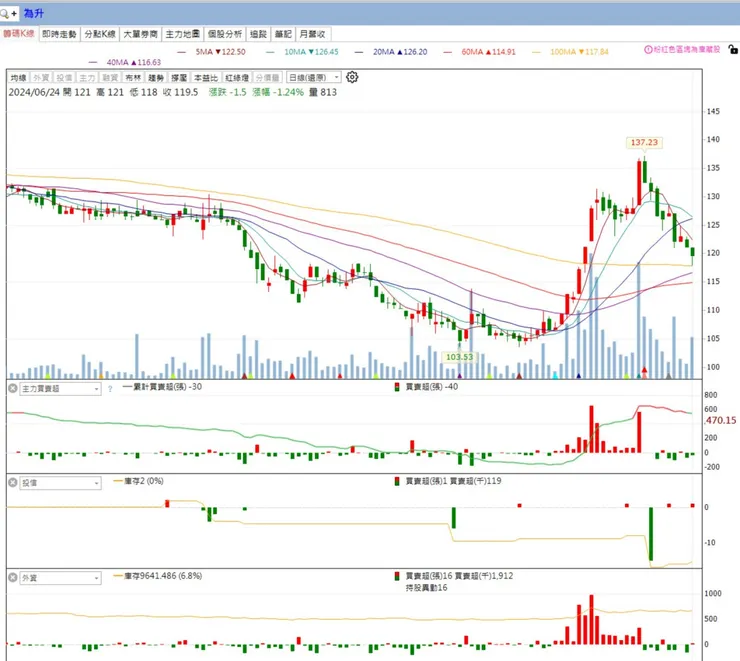The image size is (740, 661).
Task: Click the 60MA line color swatch in legend
Action: click(447, 52)
